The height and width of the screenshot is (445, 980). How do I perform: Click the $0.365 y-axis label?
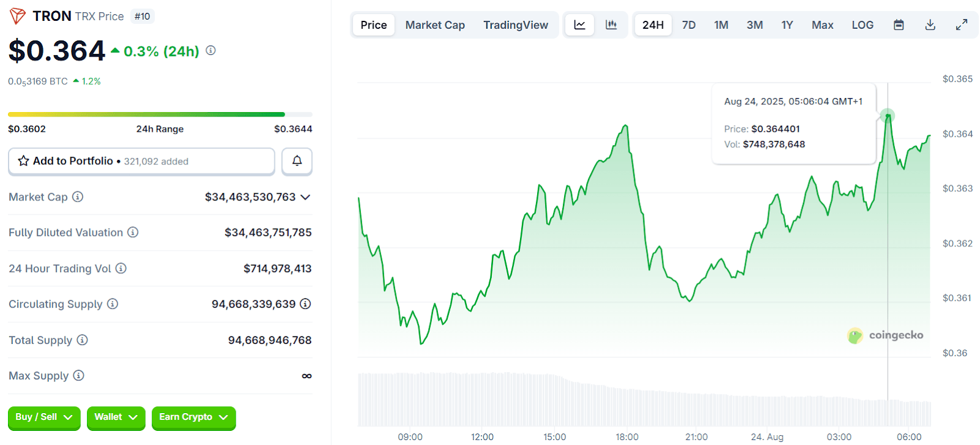point(957,78)
